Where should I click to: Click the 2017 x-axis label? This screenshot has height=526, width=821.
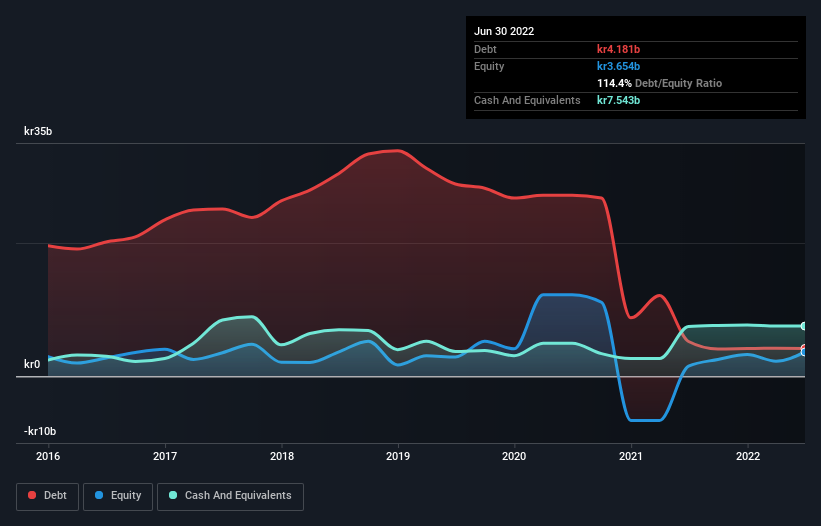point(165,456)
